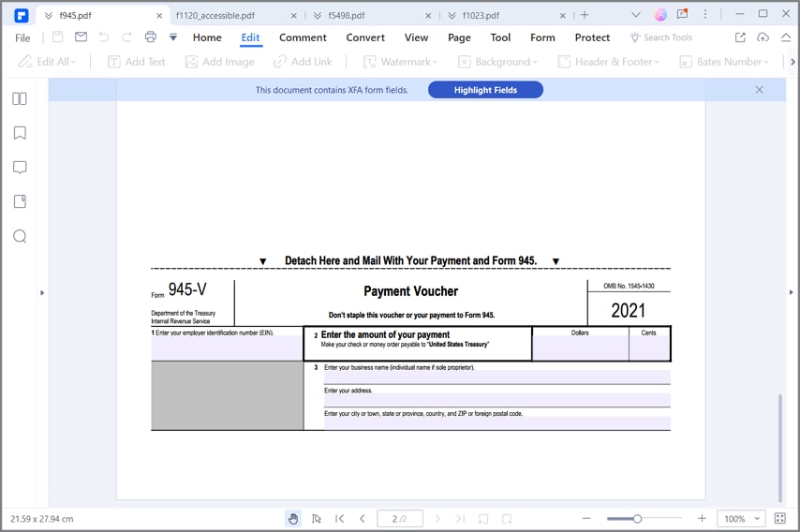Click the Email envelope icon
Screen dimensions: 800x532
coord(81,37)
